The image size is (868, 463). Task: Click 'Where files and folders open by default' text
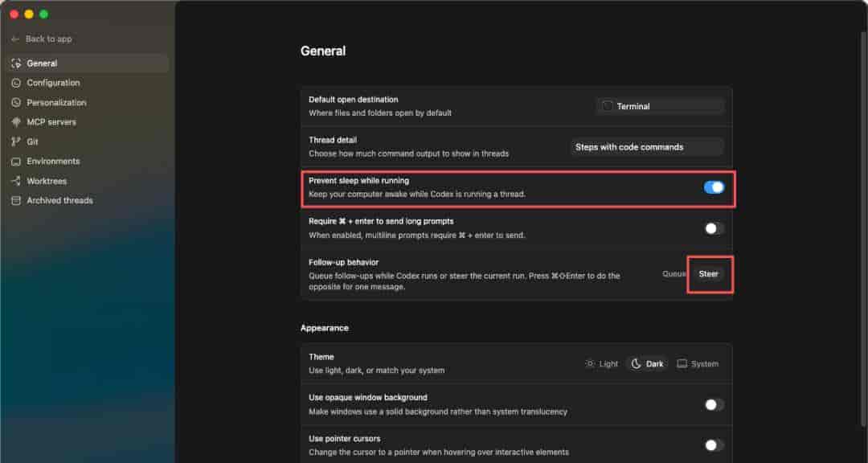click(380, 113)
